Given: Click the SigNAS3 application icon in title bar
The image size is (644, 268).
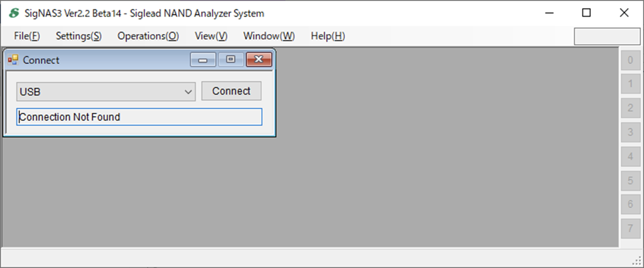Looking at the screenshot, I should click(x=14, y=13).
